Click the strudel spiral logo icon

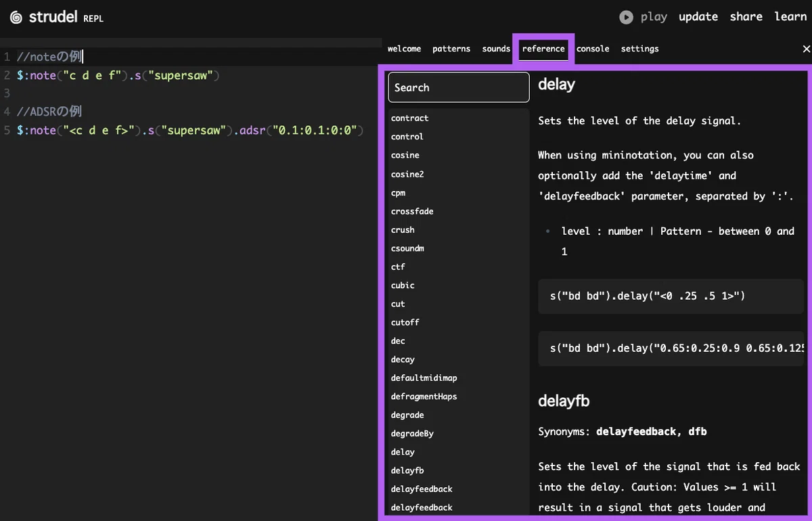point(16,17)
